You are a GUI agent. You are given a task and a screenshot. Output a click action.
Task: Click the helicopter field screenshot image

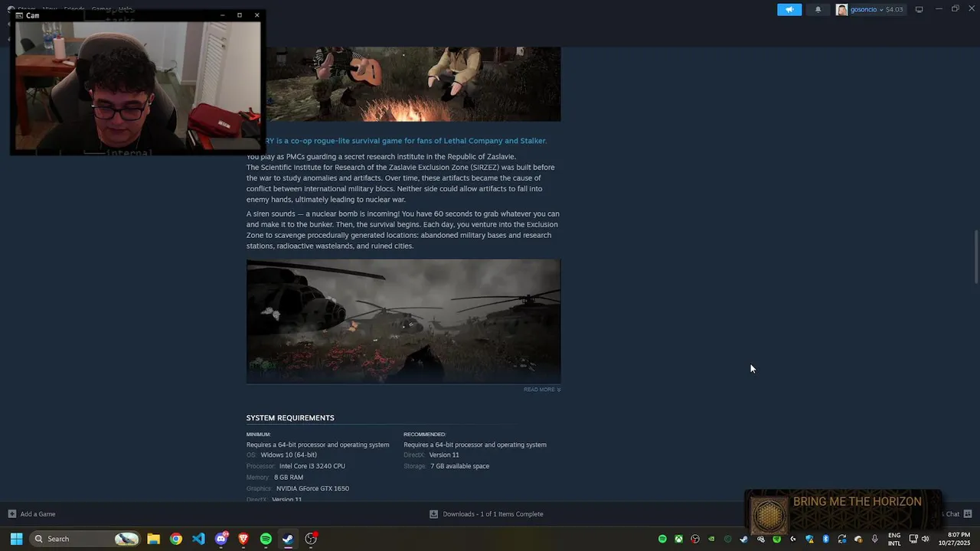click(x=403, y=321)
